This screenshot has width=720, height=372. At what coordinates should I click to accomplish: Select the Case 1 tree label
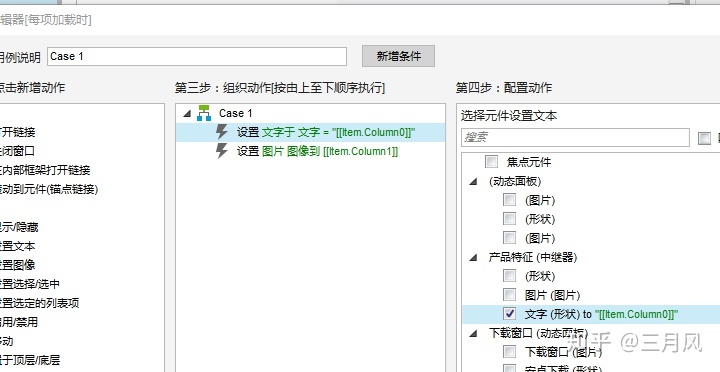coord(236,113)
